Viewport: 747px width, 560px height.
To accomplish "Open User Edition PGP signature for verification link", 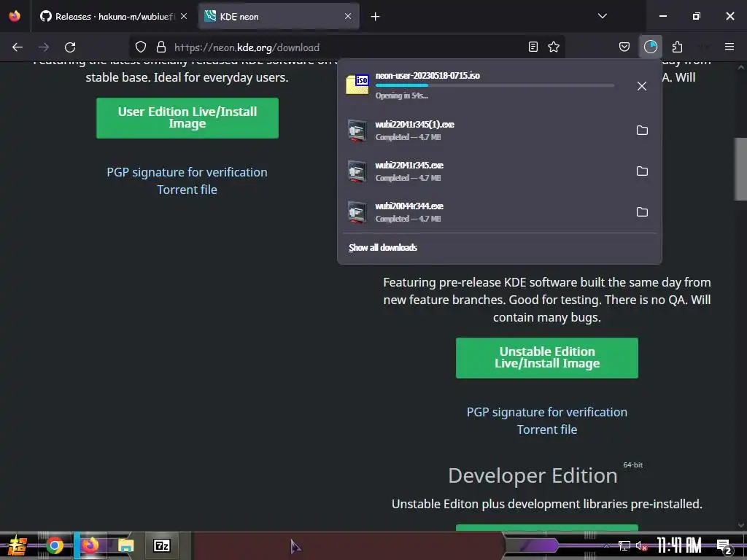I will tap(187, 172).
